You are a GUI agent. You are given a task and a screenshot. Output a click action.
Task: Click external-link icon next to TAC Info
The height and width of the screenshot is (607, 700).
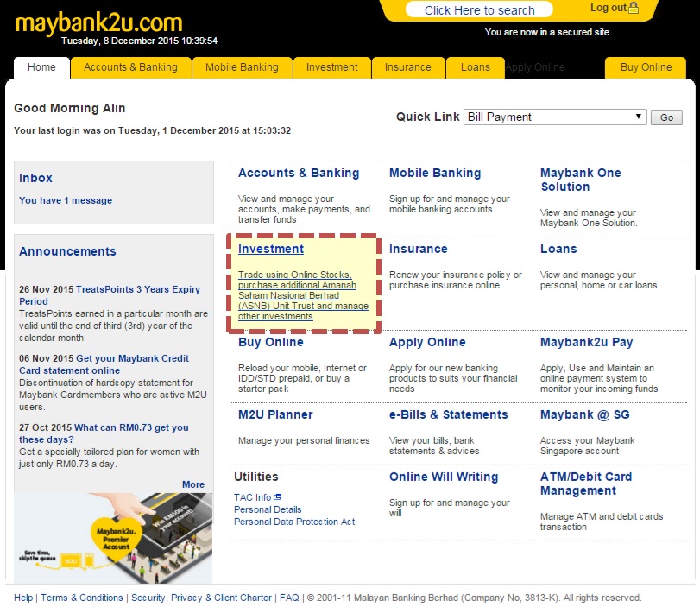pos(278,496)
